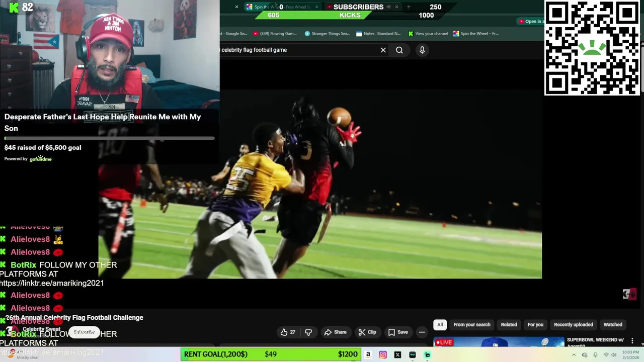Open the 'Stranger Things Sea...' bookmark
The width and height of the screenshot is (644, 362).
(327, 34)
